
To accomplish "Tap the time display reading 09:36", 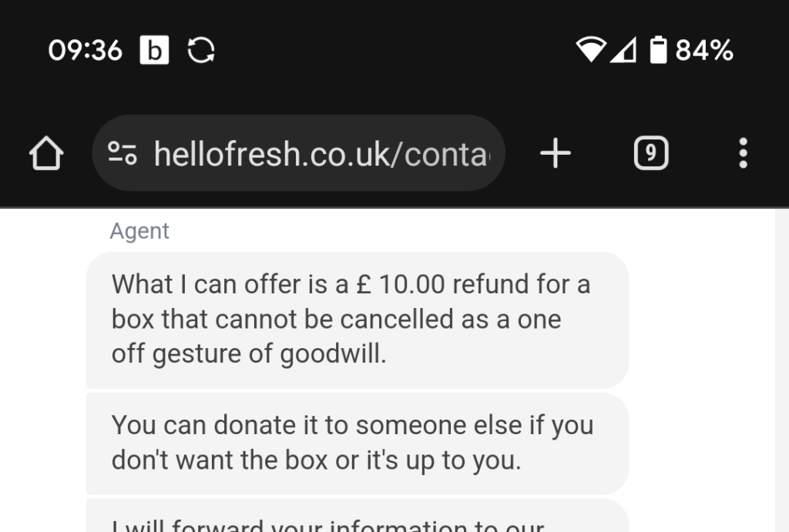I will point(85,49).
